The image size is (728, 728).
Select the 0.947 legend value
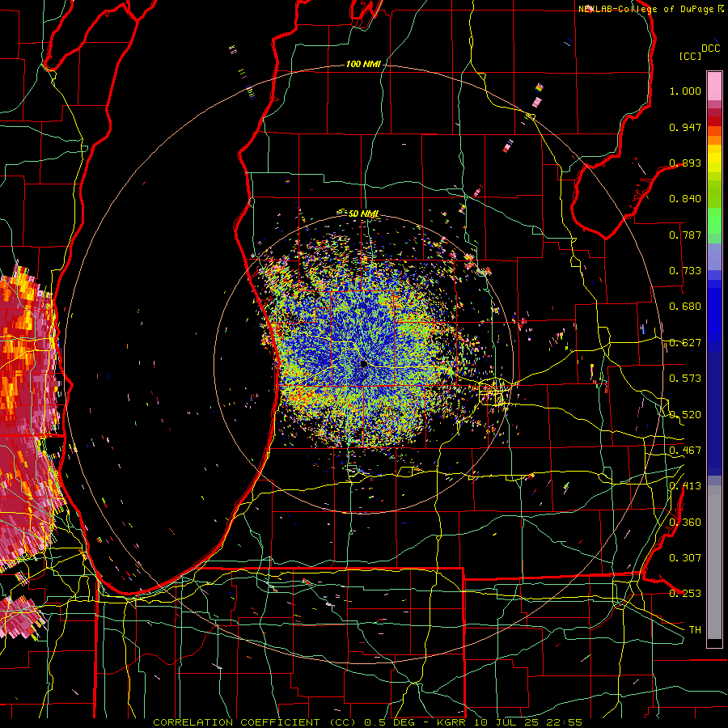tap(685, 127)
